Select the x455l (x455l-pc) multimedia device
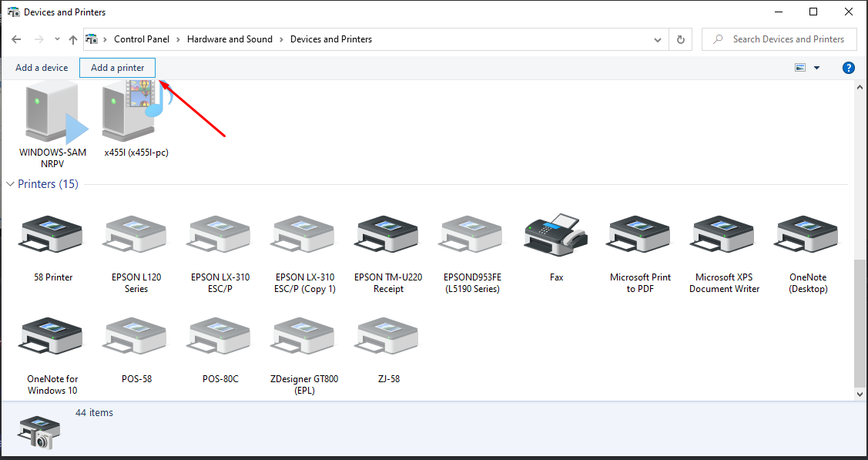Screen dimensions: 868x460 point(136,117)
